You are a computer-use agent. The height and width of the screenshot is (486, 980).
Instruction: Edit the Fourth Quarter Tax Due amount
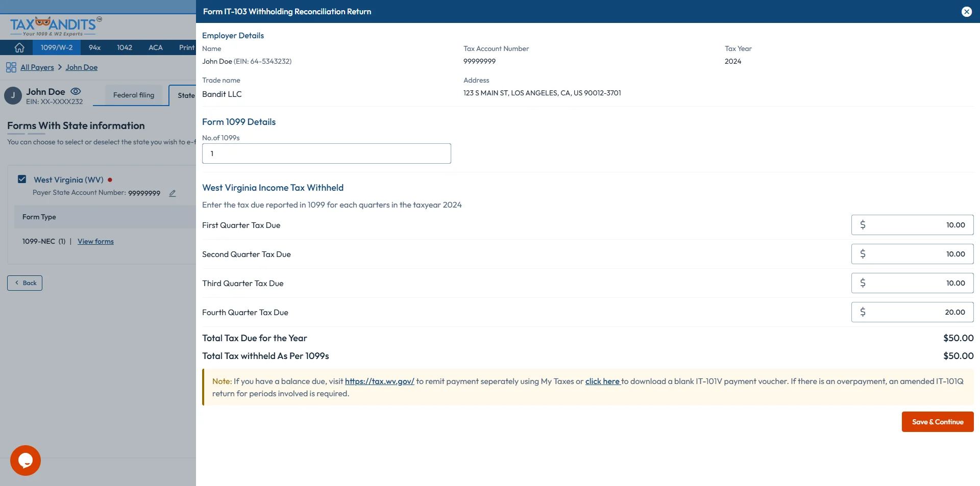point(912,312)
